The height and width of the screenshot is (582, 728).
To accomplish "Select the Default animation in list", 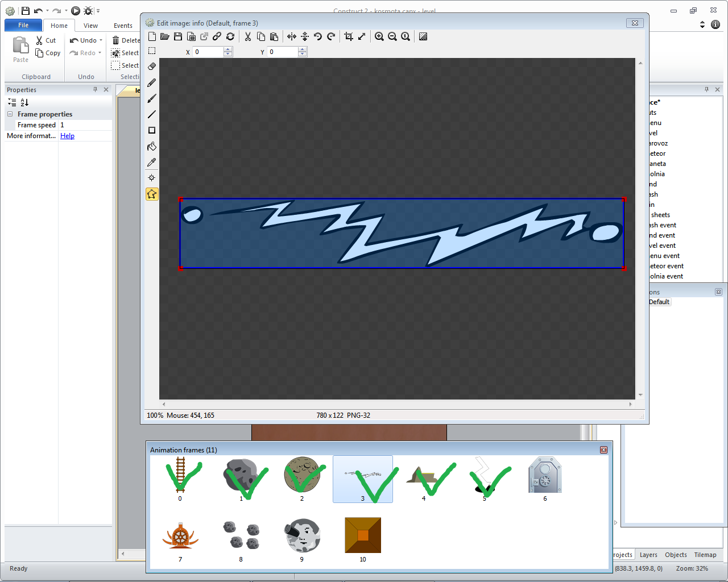I will coord(659,302).
